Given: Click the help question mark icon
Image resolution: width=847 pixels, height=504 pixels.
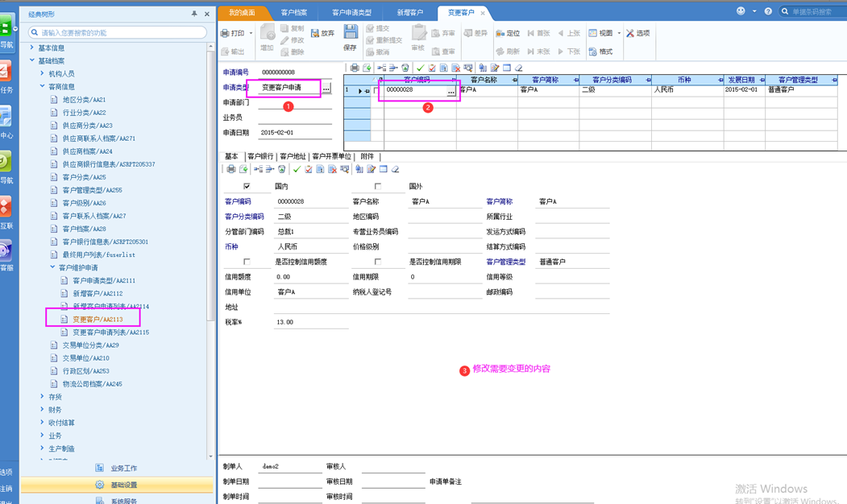Looking at the screenshot, I should click(x=768, y=11).
